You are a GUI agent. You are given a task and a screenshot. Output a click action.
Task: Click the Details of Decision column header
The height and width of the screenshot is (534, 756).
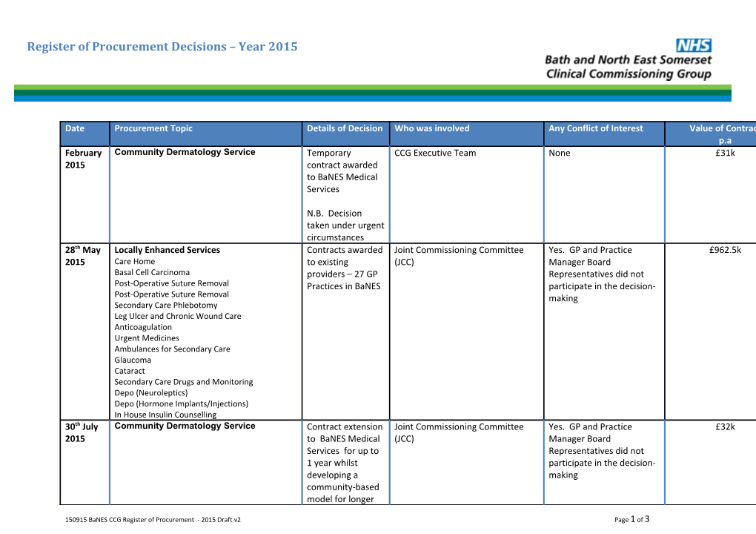[x=345, y=128]
